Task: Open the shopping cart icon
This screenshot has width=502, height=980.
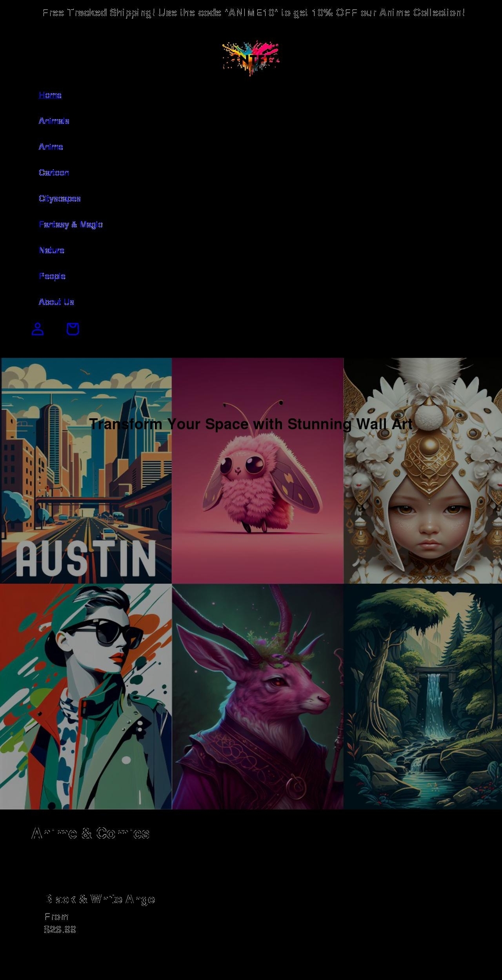Action: [73, 329]
